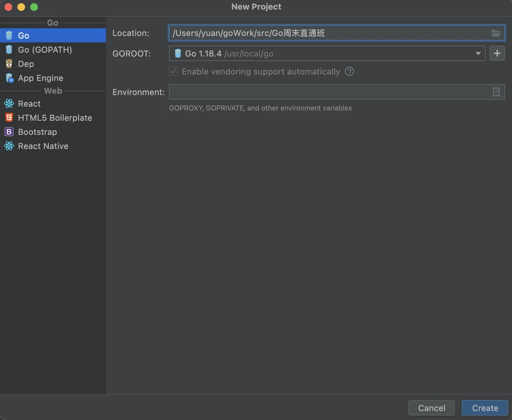The width and height of the screenshot is (512, 420).
Task: Toggle Enable vendoring support automatically
Action: [x=173, y=71]
